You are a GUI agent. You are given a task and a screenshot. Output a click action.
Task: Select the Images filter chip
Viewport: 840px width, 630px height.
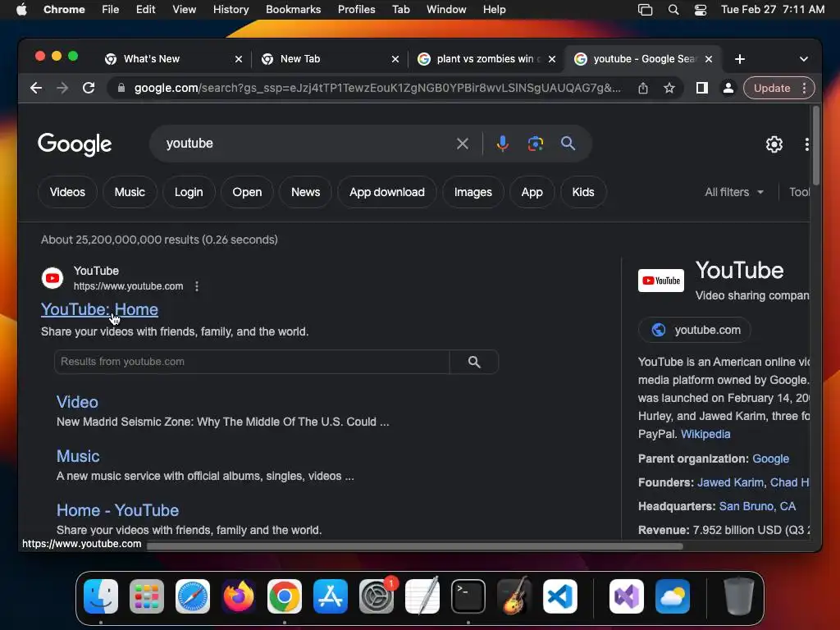click(473, 192)
